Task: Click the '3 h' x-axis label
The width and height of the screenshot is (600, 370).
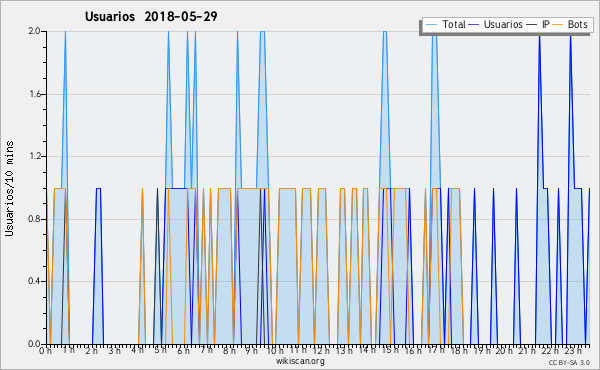Action: pos(114,351)
